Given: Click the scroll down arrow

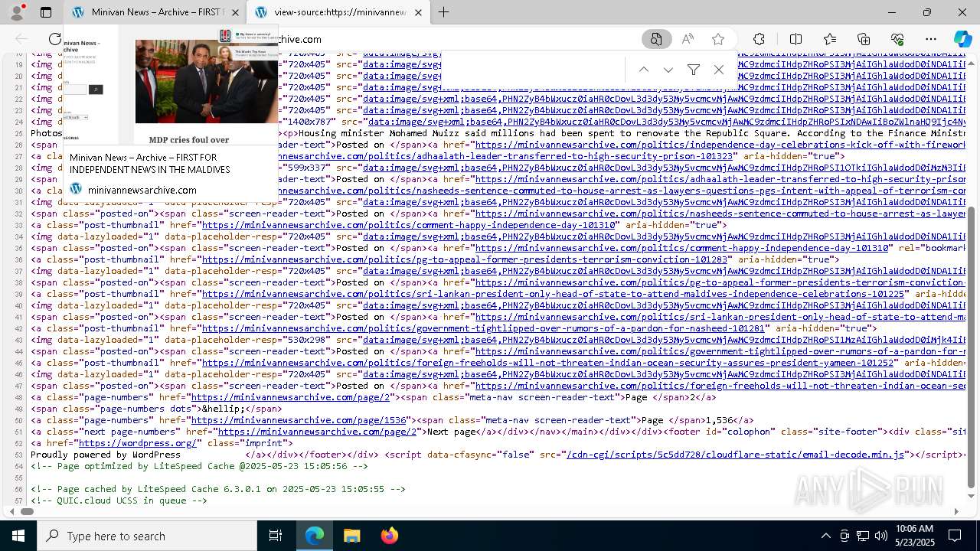Looking at the screenshot, I should click(972, 497).
